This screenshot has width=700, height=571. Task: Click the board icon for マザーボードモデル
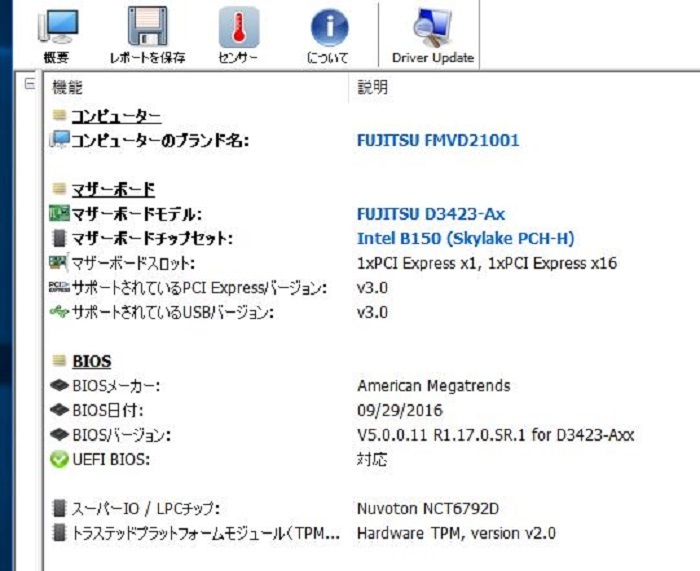[x=59, y=213]
